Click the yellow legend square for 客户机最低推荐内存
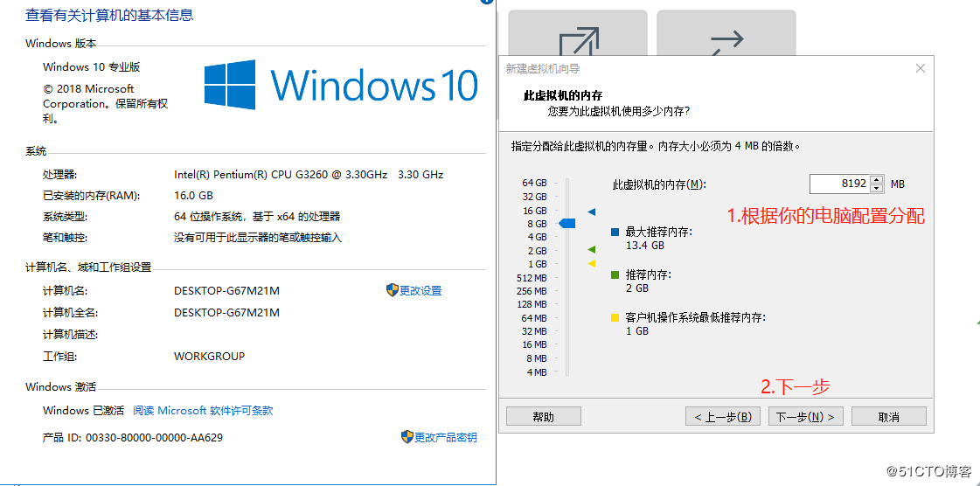980x486 pixels. tap(615, 318)
